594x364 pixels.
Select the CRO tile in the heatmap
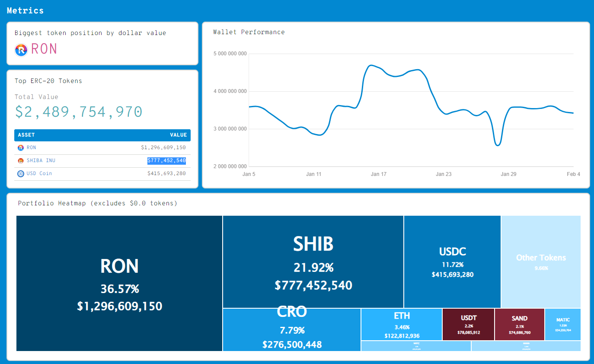[x=292, y=330]
